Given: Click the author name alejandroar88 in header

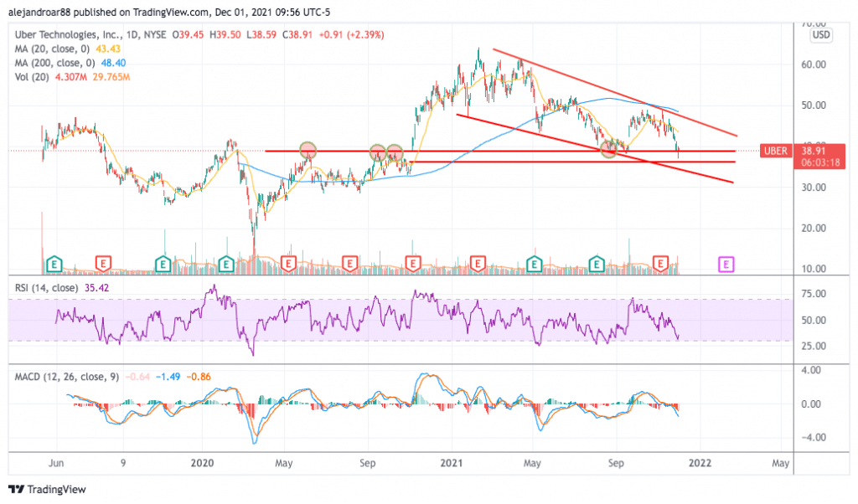Looking at the screenshot, I should (x=40, y=12).
